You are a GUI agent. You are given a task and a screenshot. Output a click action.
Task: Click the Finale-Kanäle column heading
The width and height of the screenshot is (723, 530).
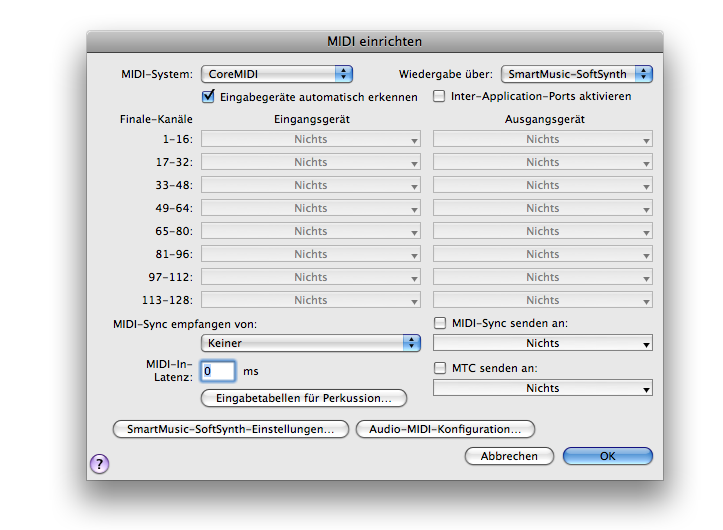click(x=156, y=119)
